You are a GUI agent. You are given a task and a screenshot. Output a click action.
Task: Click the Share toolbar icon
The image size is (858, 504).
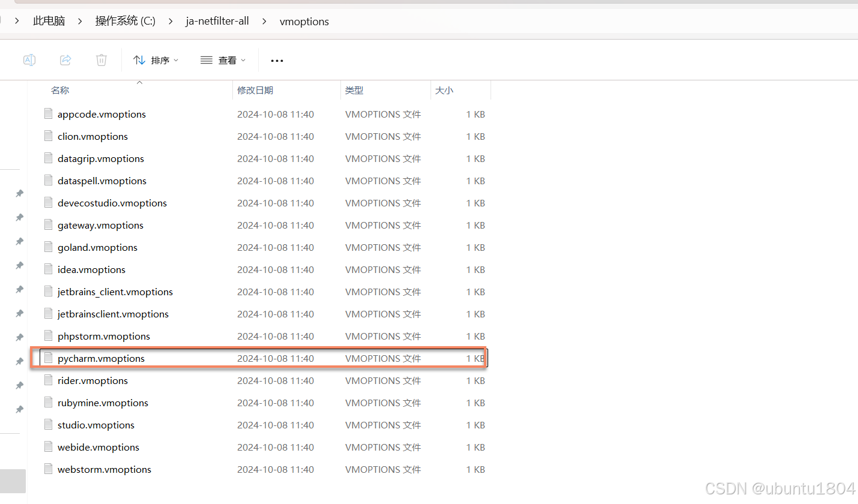[65, 60]
